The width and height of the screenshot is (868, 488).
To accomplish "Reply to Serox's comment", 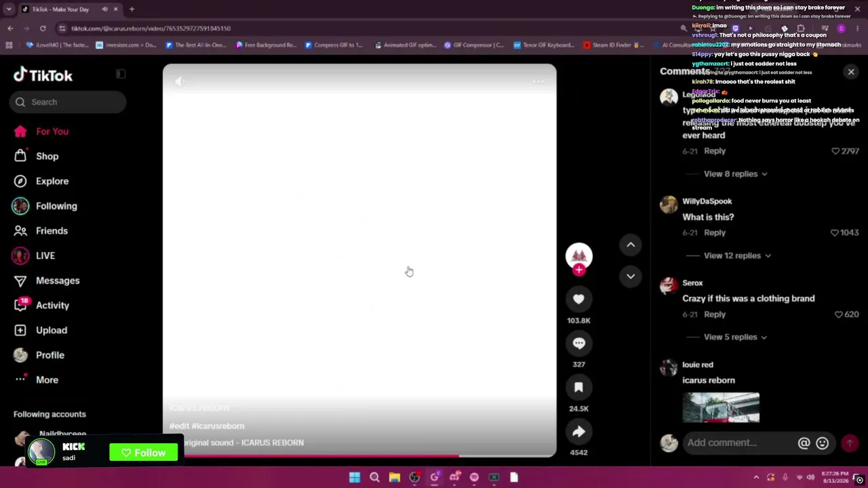I will [715, 314].
